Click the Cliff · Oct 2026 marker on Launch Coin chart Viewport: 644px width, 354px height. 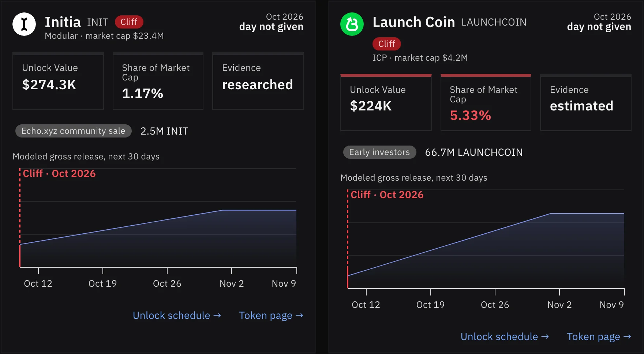[387, 195]
